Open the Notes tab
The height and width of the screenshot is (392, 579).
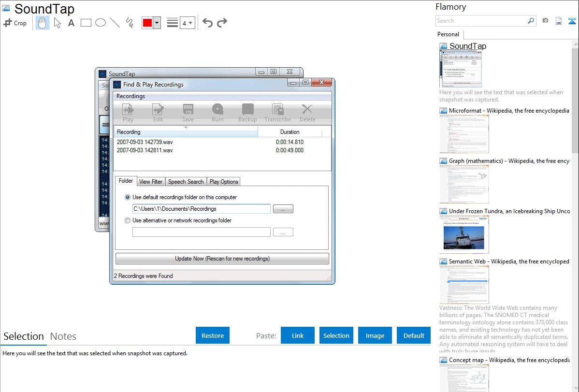click(63, 336)
